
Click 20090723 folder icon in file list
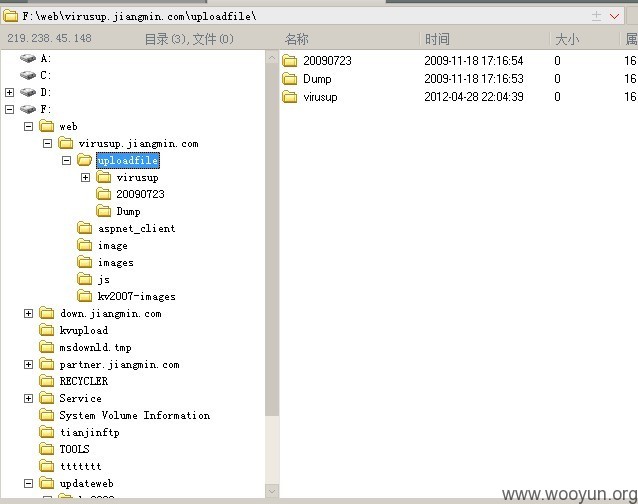click(290, 61)
